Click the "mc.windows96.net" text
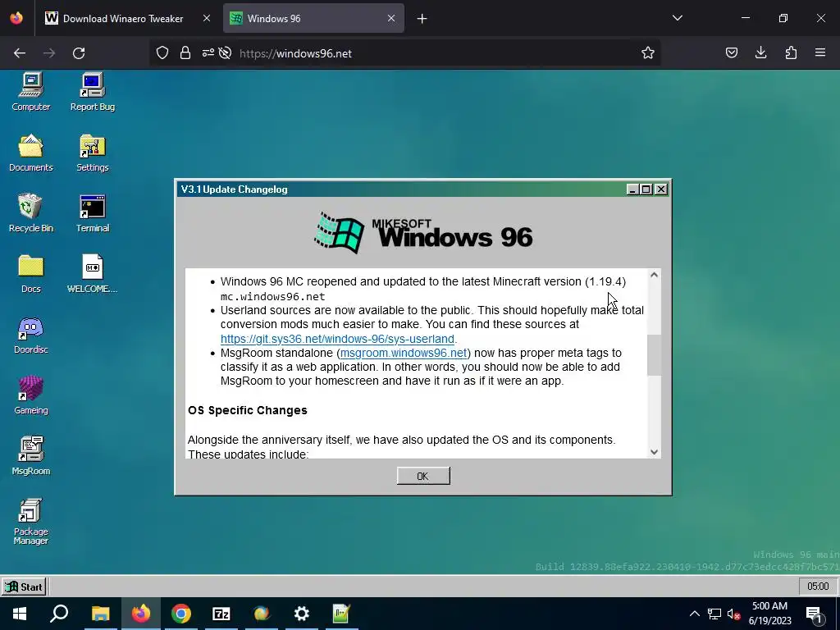840x630 pixels. click(x=272, y=296)
